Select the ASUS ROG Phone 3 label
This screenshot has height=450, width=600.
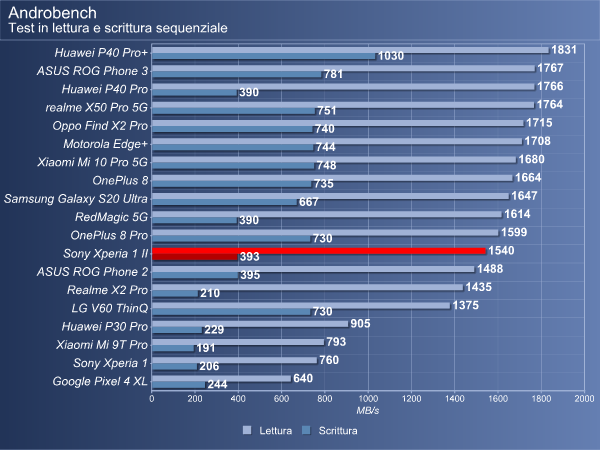pyautogui.click(x=92, y=71)
